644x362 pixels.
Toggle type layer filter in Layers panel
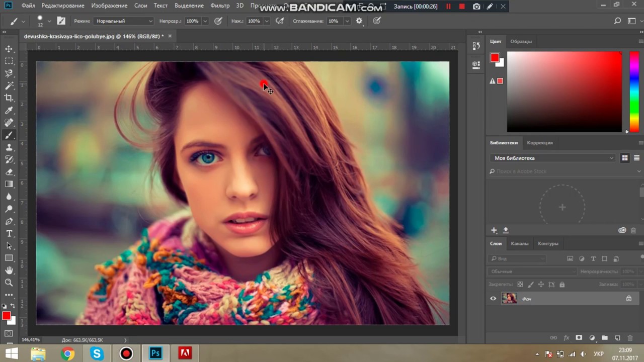593,259
